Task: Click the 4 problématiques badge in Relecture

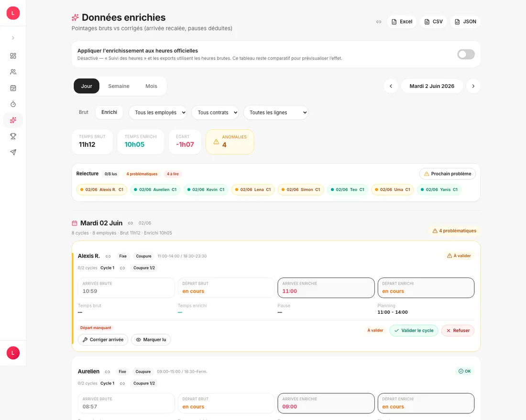Action: coord(142,174)
